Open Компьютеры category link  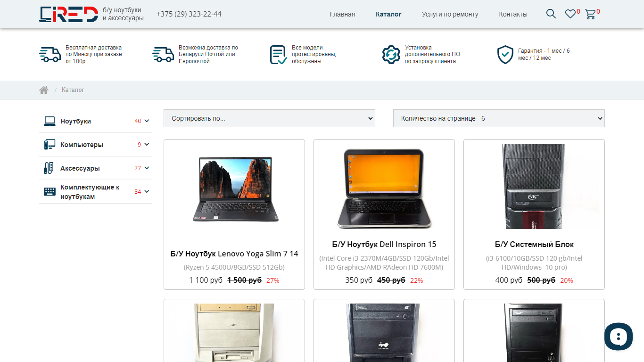point(82,145)
